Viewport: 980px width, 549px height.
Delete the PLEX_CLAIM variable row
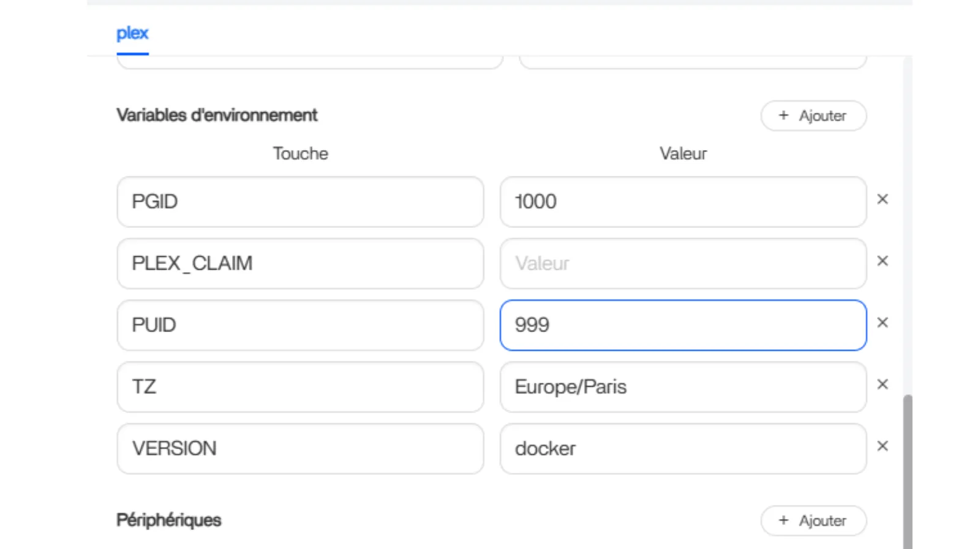[882, 261]
